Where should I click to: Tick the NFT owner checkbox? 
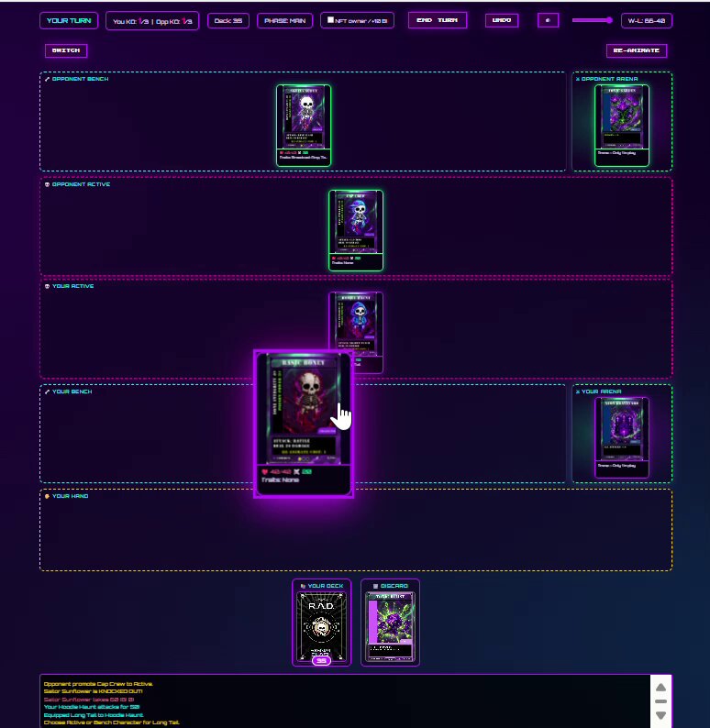pos(330,20)
